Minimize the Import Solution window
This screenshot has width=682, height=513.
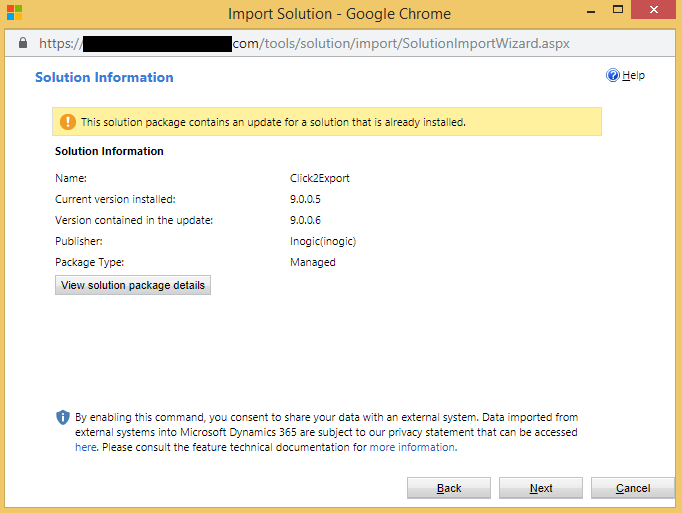[x=591, y=10]
